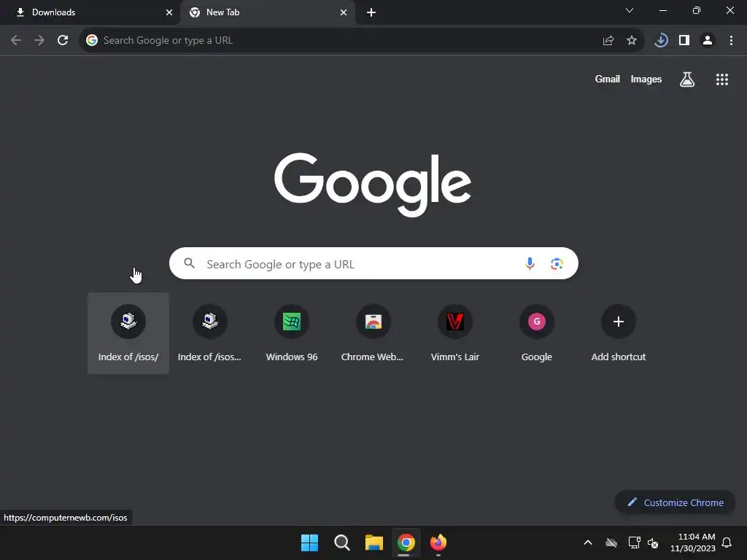The image size is (747, 560).
Task: Open the Images link
Action: click(x=646, y=79)
